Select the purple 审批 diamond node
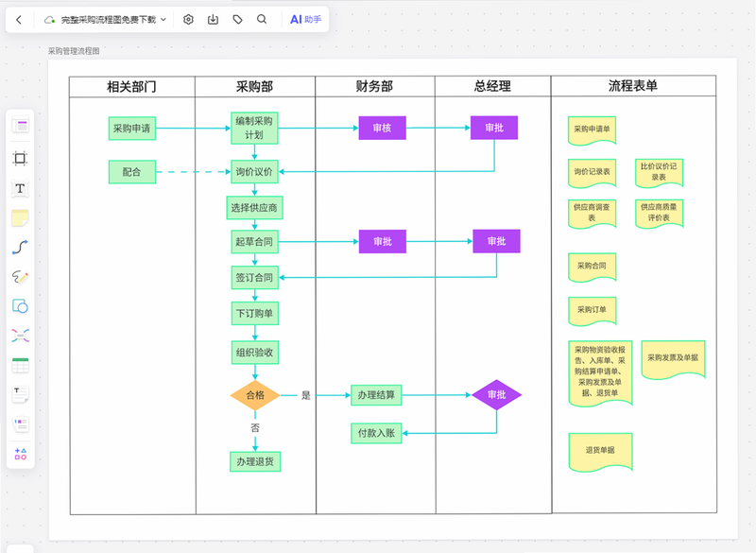The width and height of the screenshot is (756, 553). click(497, 395)
